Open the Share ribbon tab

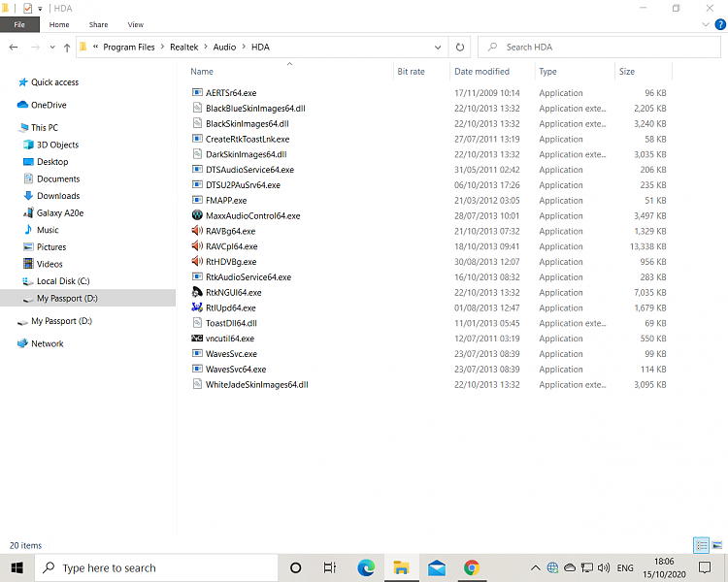(x=98, y=24)
